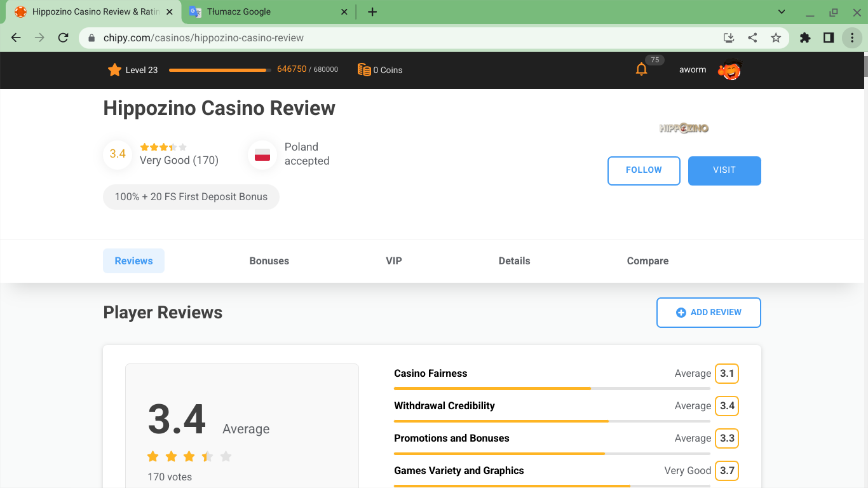This screenshot has height=488, width=868.
Task: Click the level experience progress bar
Action: [x=220, y=70]
